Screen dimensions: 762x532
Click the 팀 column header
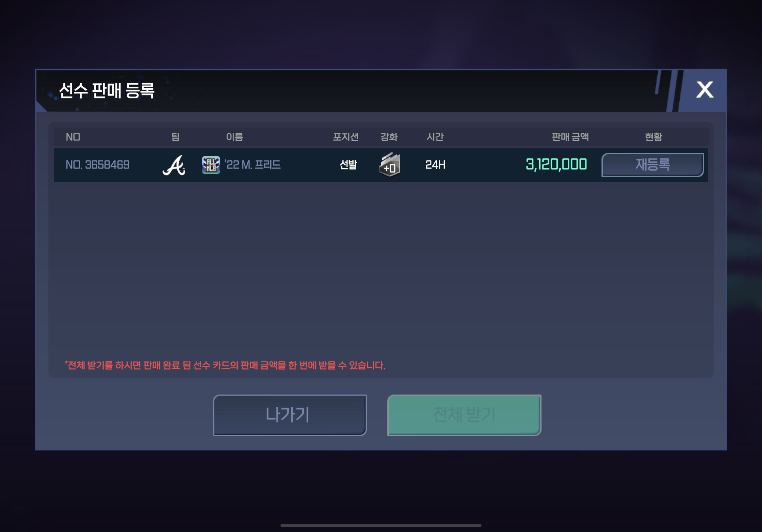[x=175, y=137]
